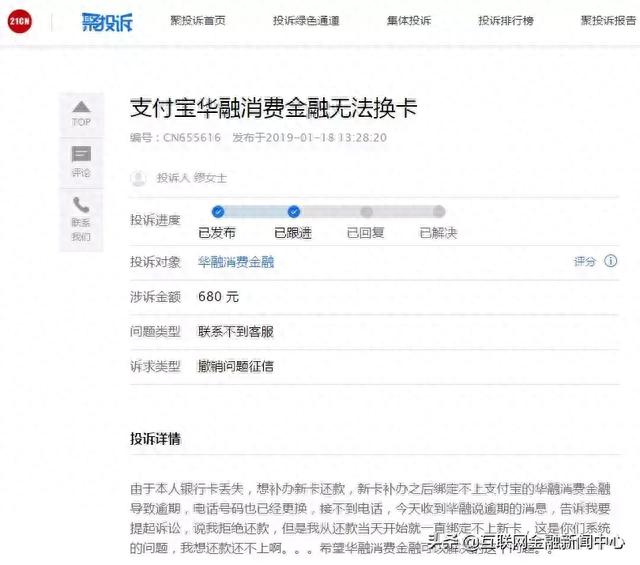This screenshot has width=640, height=565.
Task: Click the info circle beside 评分
Action: click(x=611, y=261)
